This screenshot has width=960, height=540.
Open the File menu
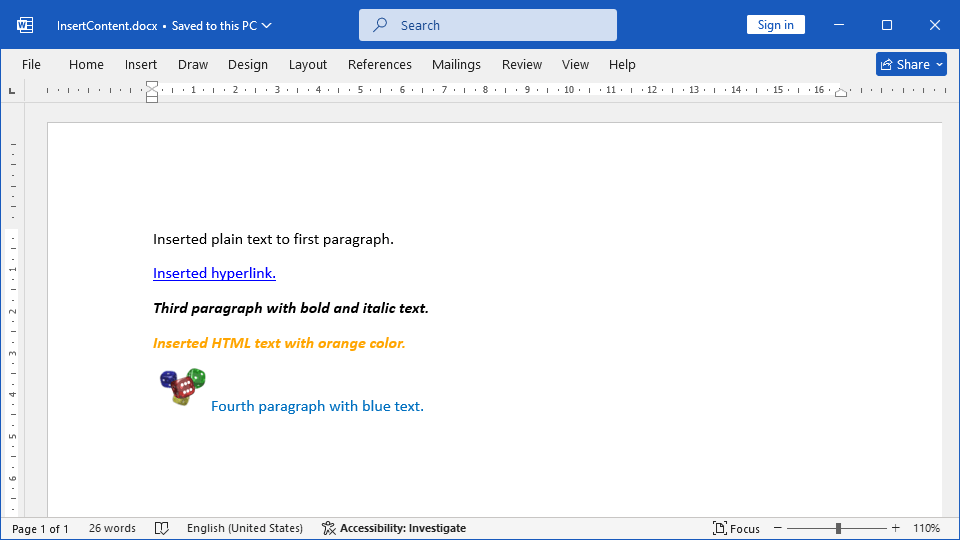(31, 64)
